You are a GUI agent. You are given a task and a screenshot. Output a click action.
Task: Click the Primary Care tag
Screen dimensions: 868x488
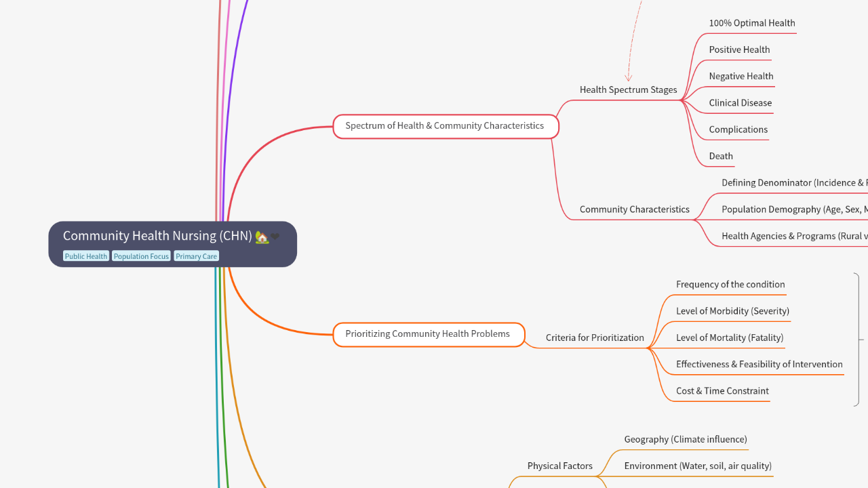[197, 256]
